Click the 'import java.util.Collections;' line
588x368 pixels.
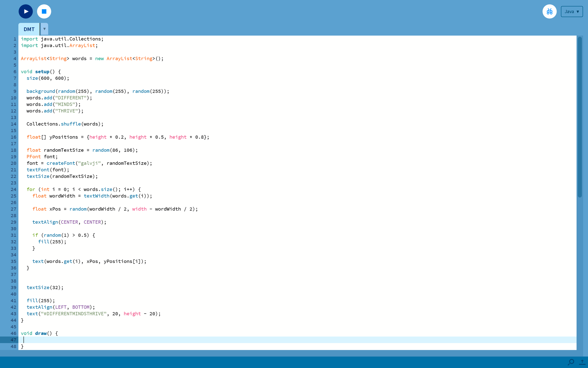click(62, 39)
